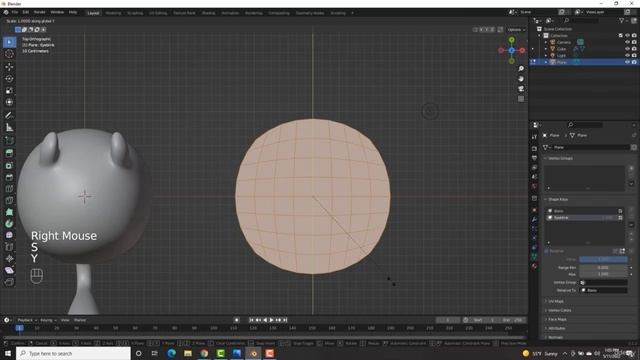Open the Modifiers wrench properties tab

(534, 219)
